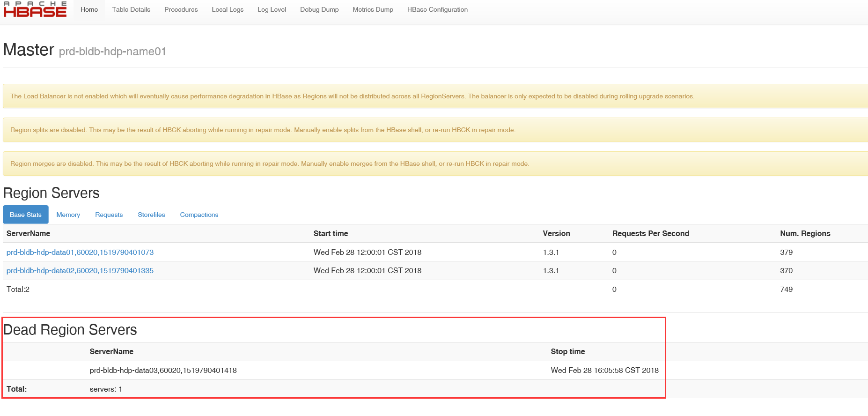868x416 pixels.
Task: Click ServerName header in Dead Region Servers table
Action: coord(111,351)
